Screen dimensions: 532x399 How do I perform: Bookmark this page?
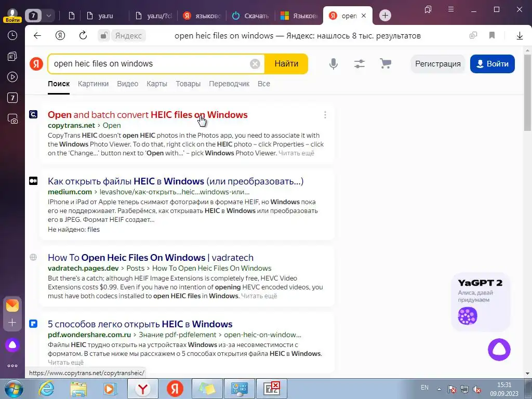point(492,36)
